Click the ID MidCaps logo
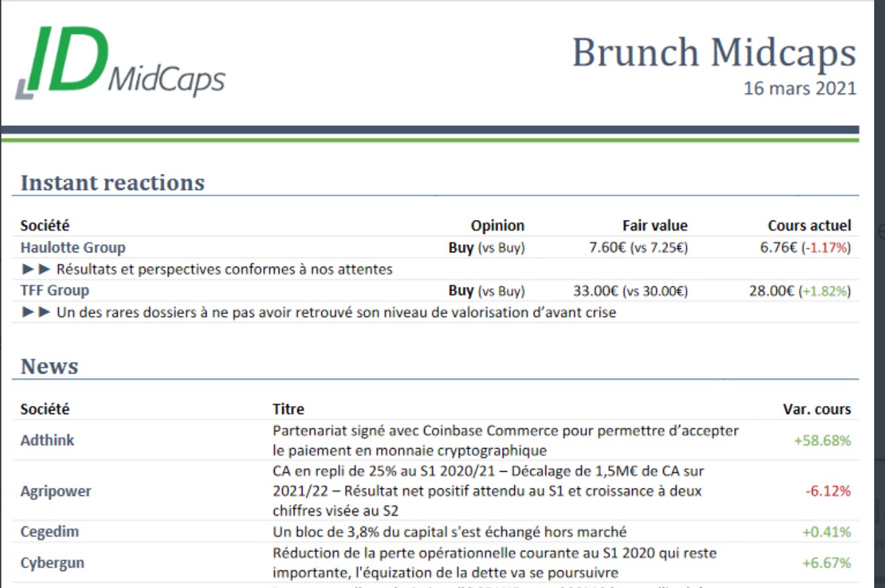This screenshot has width=885, height=588. pyautogui.click(x=120, y=62)
